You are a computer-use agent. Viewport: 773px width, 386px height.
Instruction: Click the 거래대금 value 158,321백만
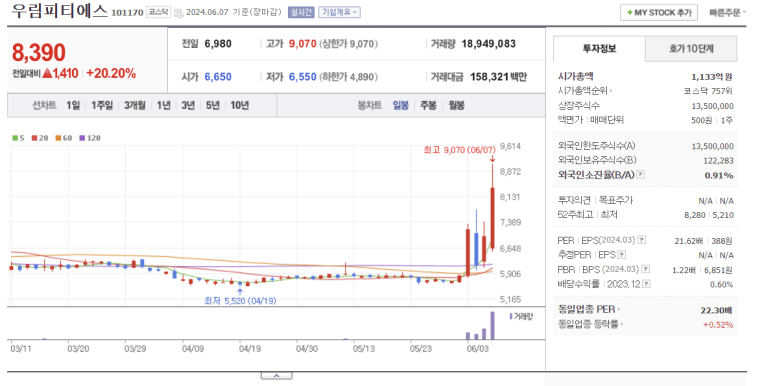(498, 77)
